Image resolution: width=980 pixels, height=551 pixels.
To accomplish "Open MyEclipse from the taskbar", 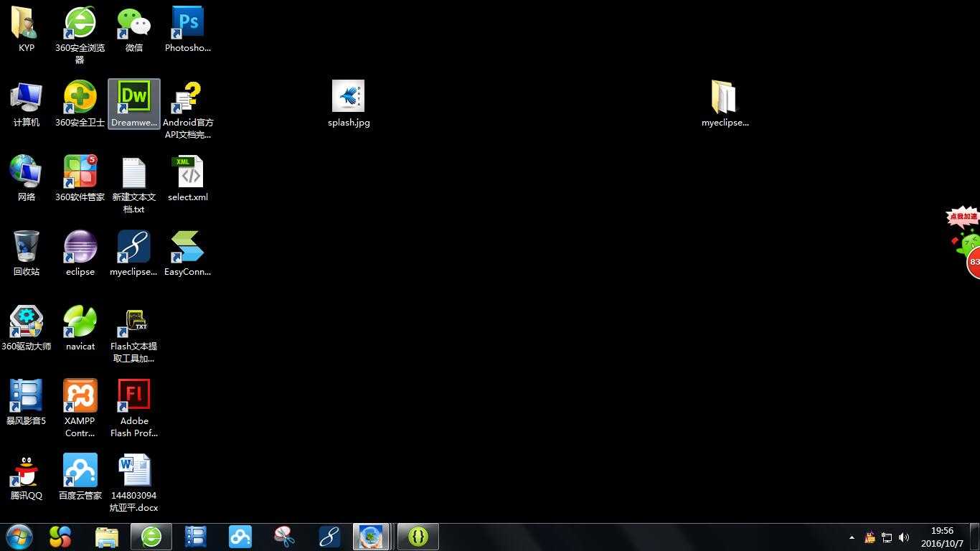I will point(329,537).
